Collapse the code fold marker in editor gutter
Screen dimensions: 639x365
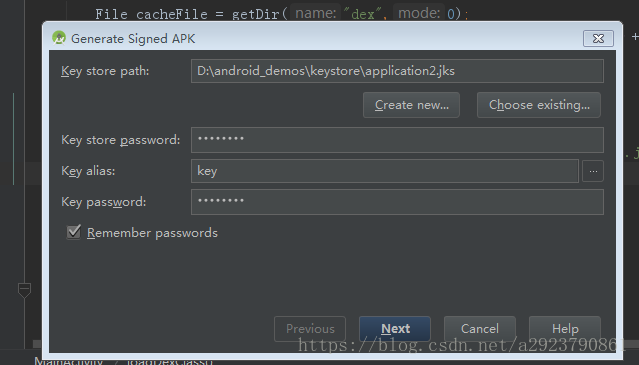pyautogui.click(x=24, y=290)
